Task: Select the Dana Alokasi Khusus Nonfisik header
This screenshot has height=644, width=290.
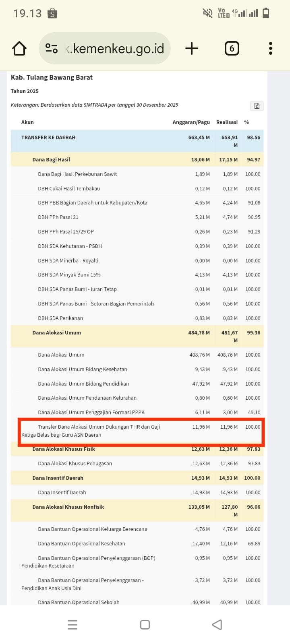Action: click(68, 507)
